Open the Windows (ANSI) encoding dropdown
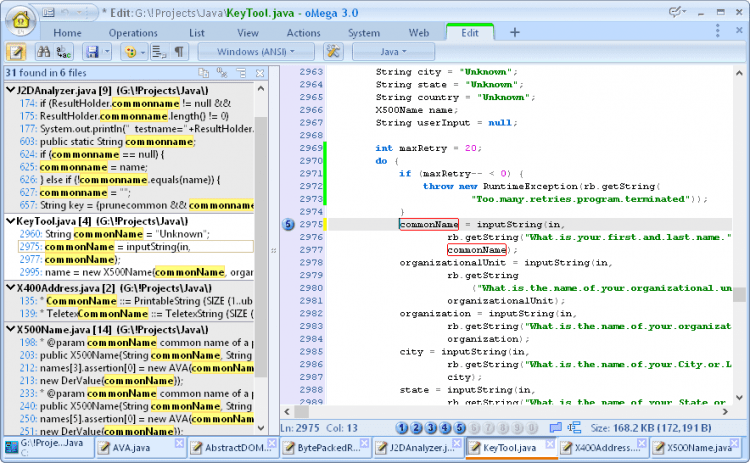750x463 pixels. click(257, 51)
